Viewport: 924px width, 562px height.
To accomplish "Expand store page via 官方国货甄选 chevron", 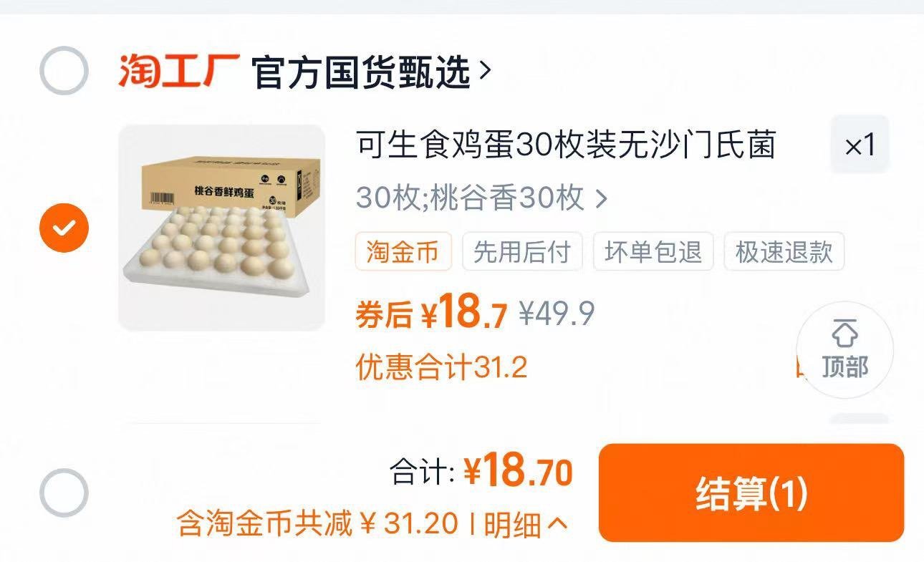I will click(x=485, y=70).
